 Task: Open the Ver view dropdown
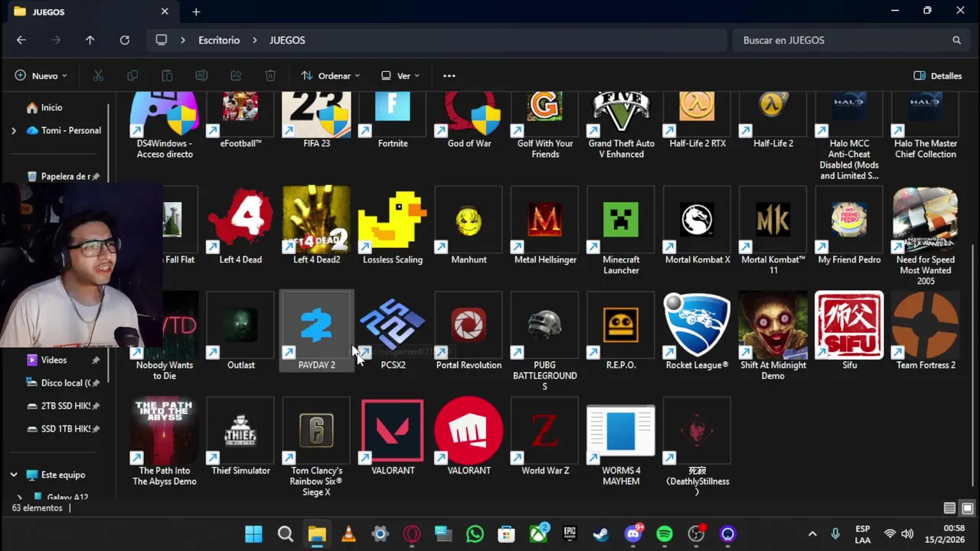400,76
